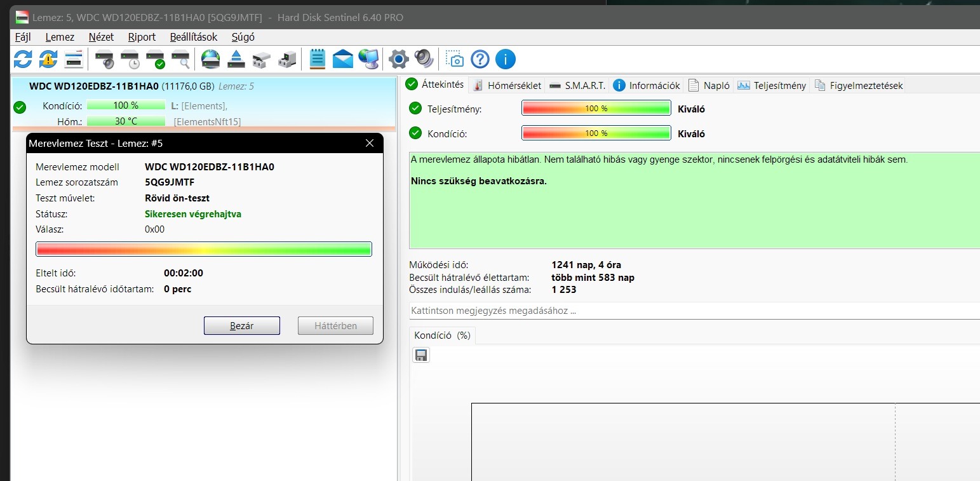Click the Hőm. 30 °C bar in disk list
Image resolution: width=980 pixels, height=481 pixels.
(x=126, y=121)
